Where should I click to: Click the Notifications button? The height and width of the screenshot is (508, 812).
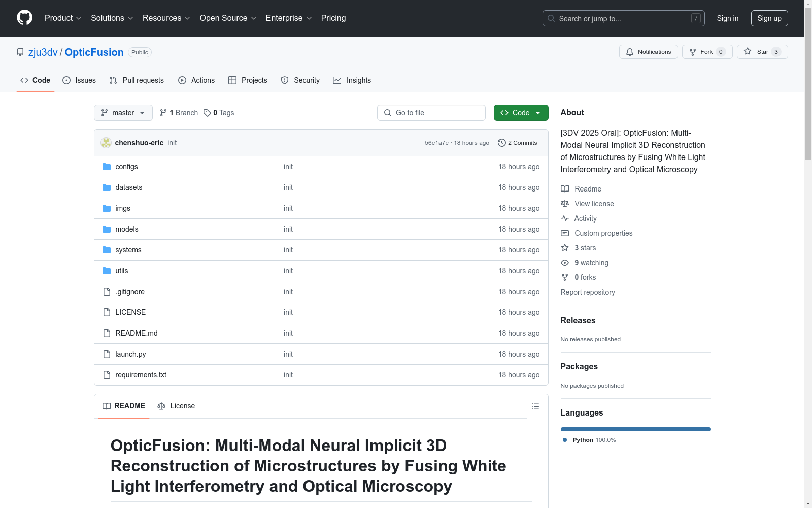click(649, 52)
